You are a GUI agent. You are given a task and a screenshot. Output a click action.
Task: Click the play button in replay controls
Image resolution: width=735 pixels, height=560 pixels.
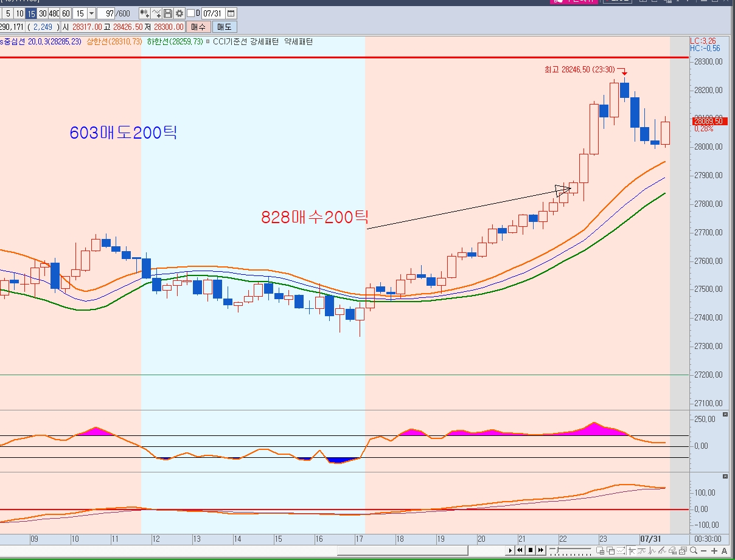510,550
